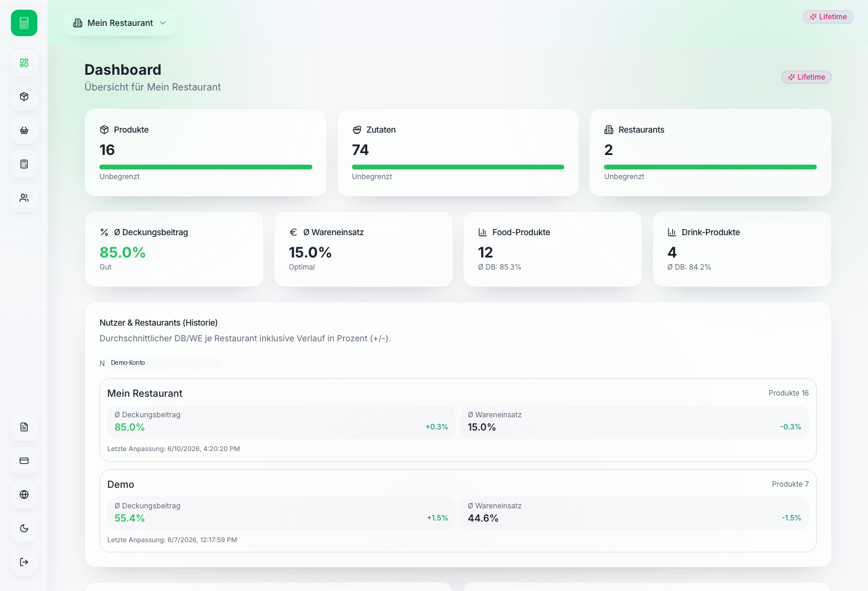Click the Ø DB: 84.2% text
The height and width of the screenshot is (591, 868).
pyautogui.click(x=689, y=267)
